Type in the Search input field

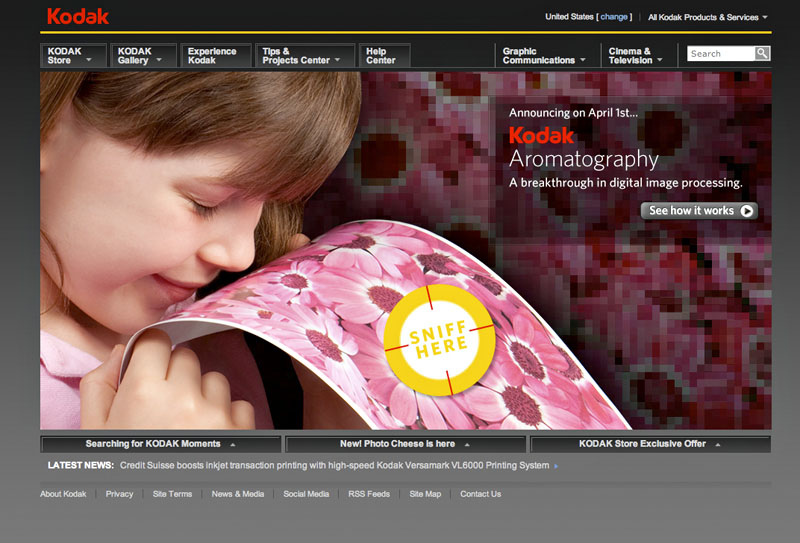pos(720,54)
